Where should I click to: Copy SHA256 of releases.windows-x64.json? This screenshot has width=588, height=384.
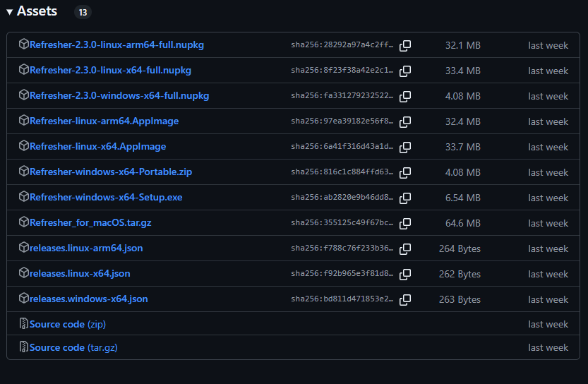click(405, 299)
